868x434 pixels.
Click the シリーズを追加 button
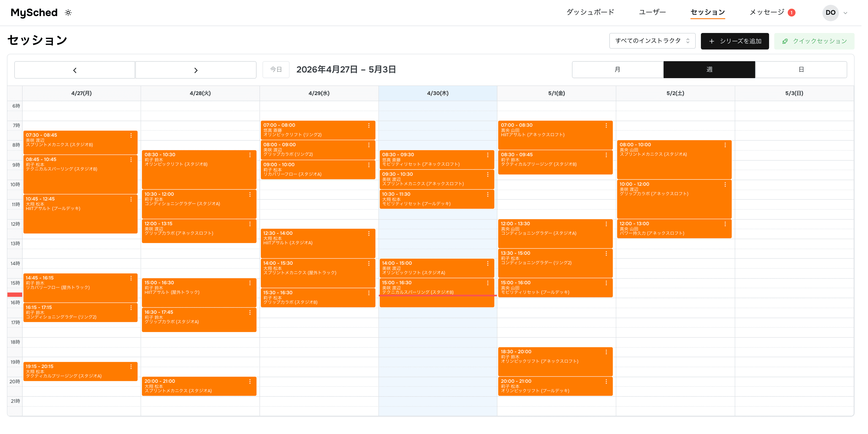point(735,41)
